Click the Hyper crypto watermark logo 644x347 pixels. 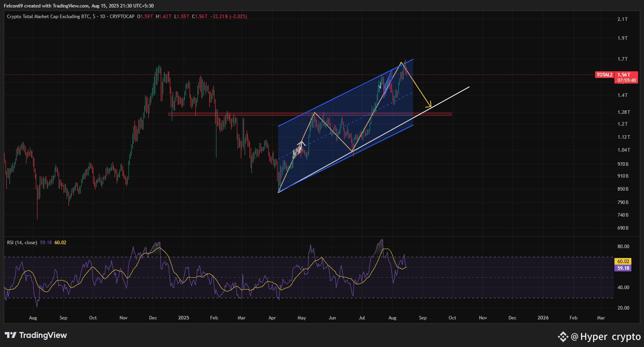tap(563, 337)
